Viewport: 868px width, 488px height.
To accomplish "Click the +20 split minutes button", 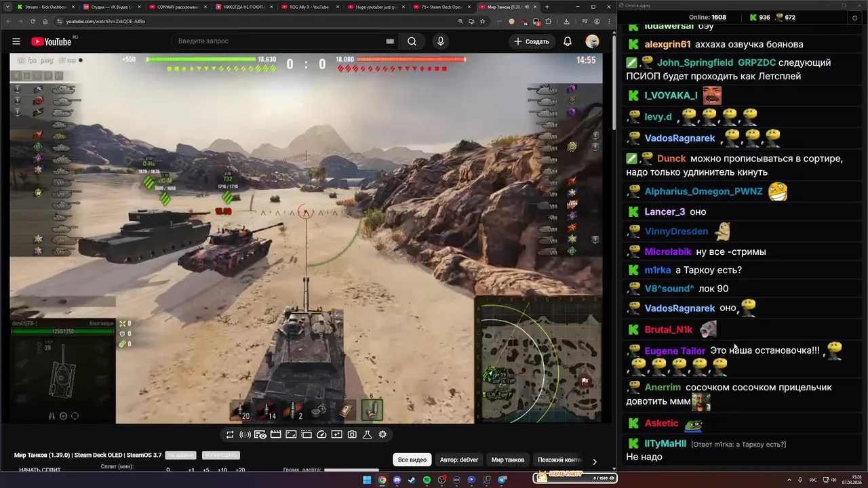I will pyautogui.click(x=240, y=470).
